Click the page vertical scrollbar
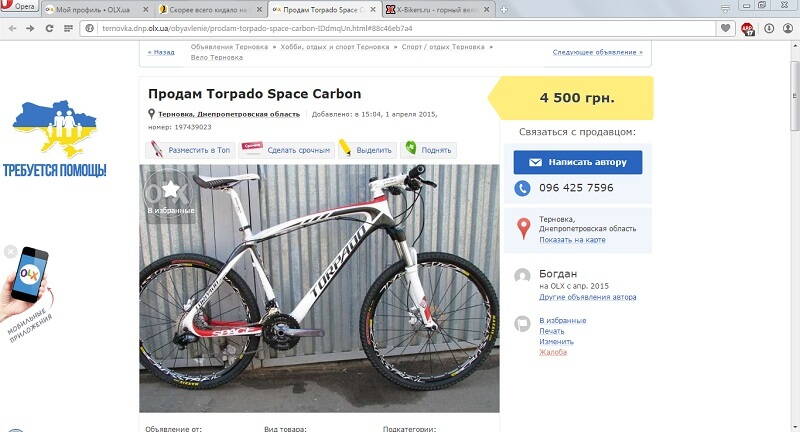Viewport: 800px width, 432px height. [794, 237]
